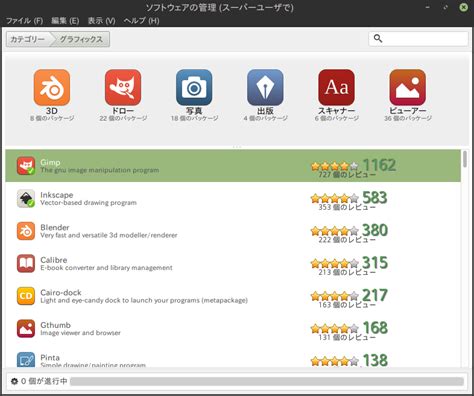Select Blender in the list
Screen dimensions: 474x396
point(233,231)
